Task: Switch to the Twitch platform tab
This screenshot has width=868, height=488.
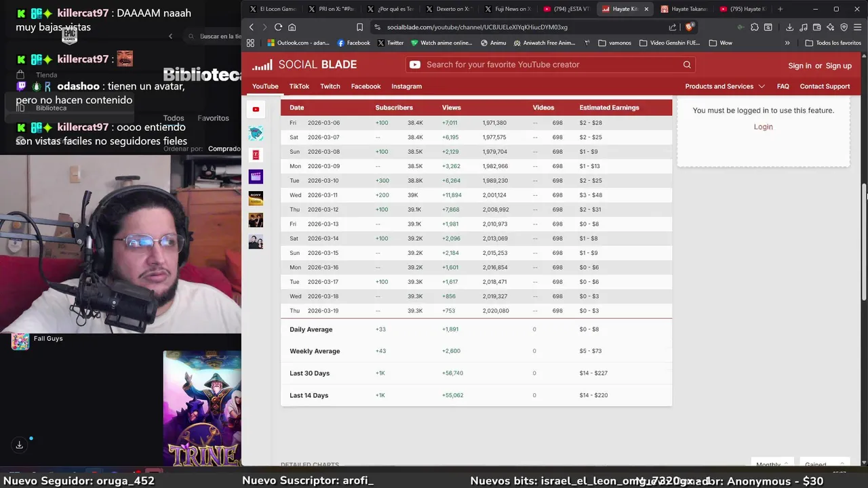Action: coord(330,86)
